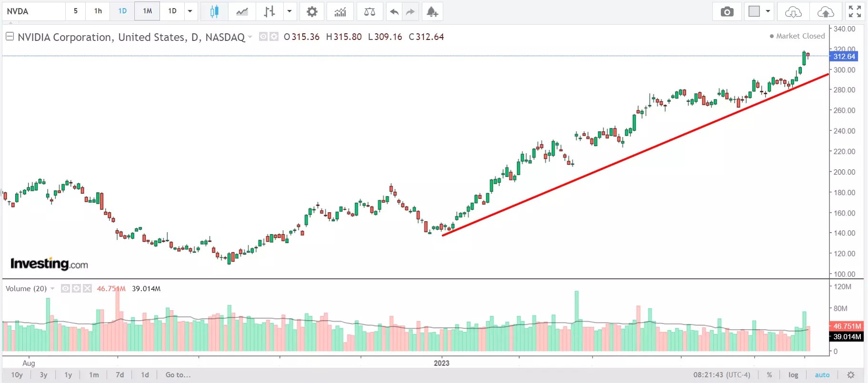
Task: Toggle visibility of Volume indicator
Action: click(x=65, y=288)
